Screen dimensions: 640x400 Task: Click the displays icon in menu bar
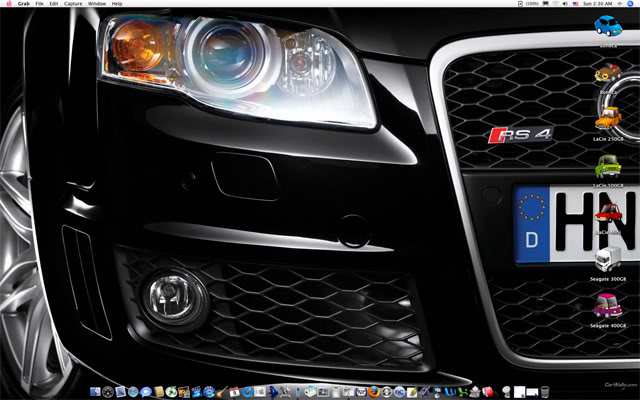tap(546, 4)
